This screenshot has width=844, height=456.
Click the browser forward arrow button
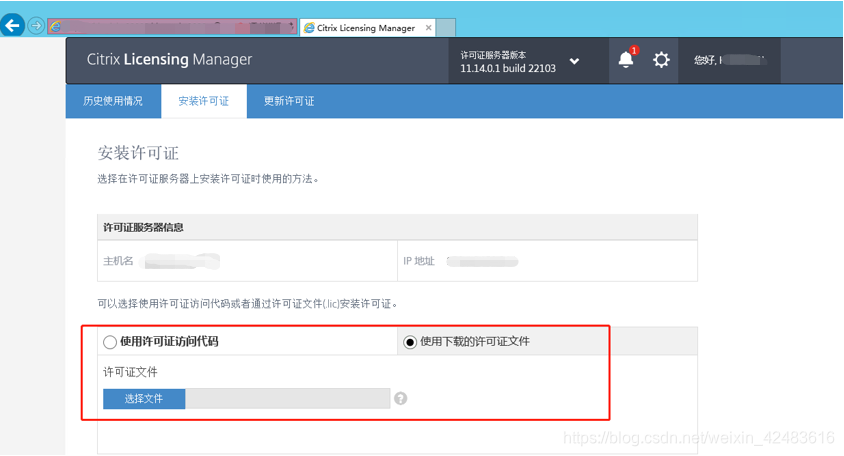[x=37, y=26]
